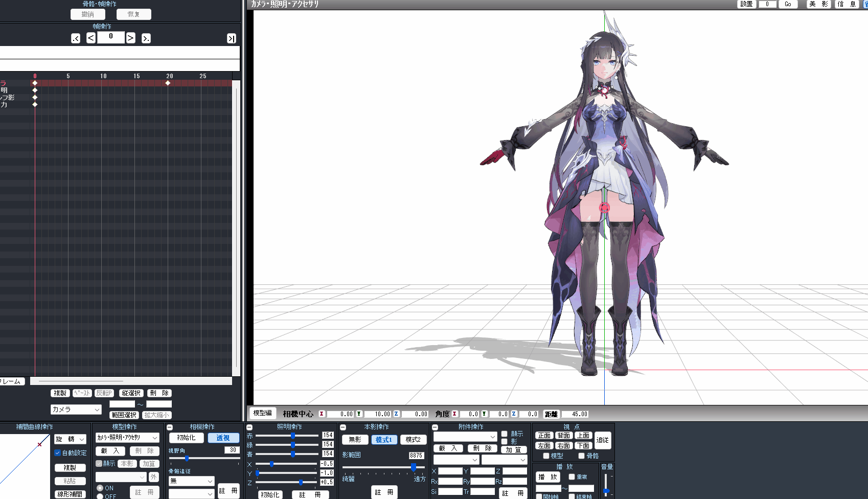
Task: Select the frame 0 keyframe diamond in the top timeline row
Action: click(x=35, y=83)
